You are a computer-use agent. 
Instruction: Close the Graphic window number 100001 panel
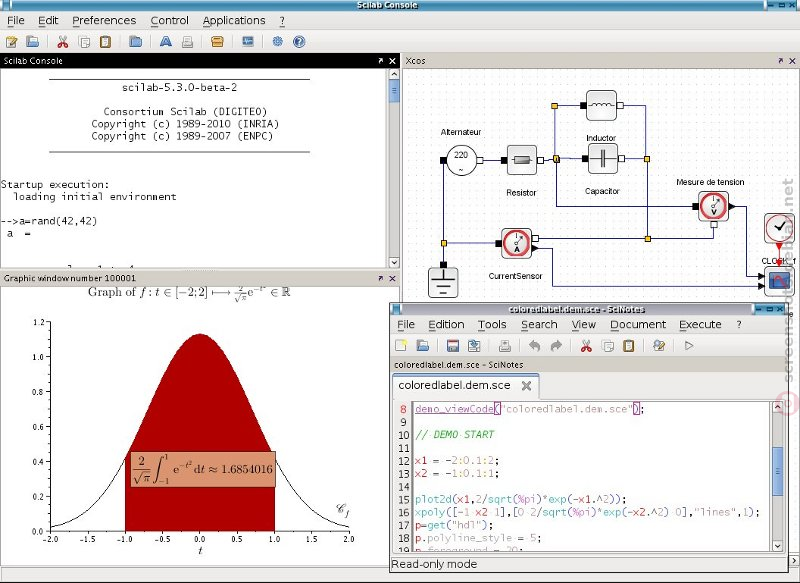[392, 278]
